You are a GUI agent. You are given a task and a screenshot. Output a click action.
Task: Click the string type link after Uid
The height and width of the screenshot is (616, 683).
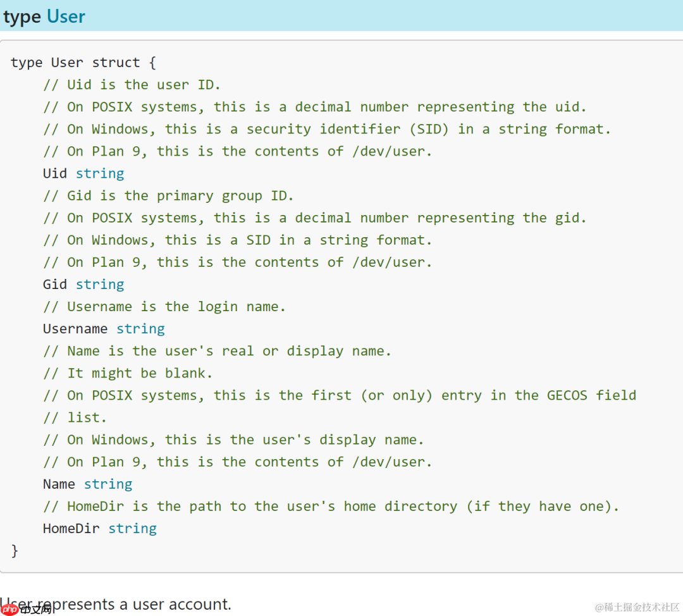(x=100, y=173)
